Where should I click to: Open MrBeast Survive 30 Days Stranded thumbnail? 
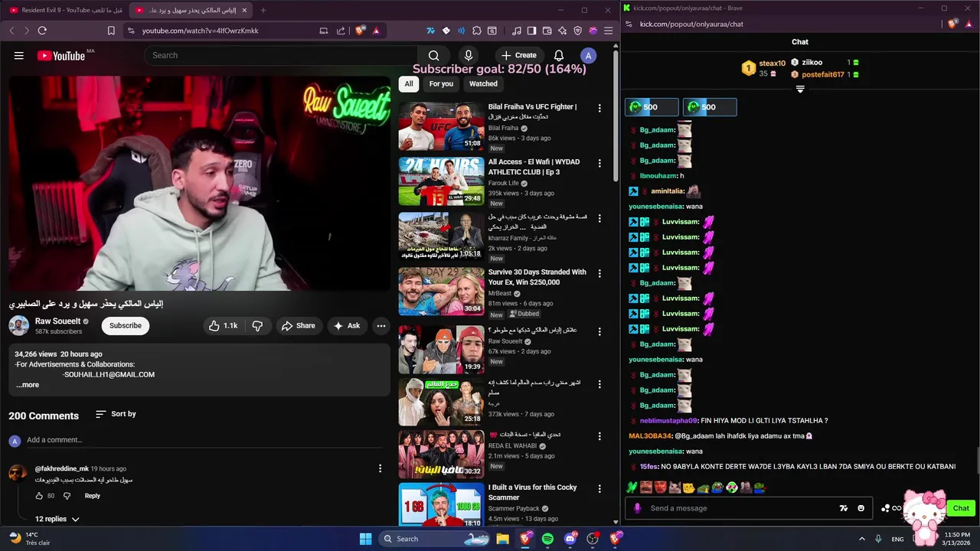click(441, 292)
